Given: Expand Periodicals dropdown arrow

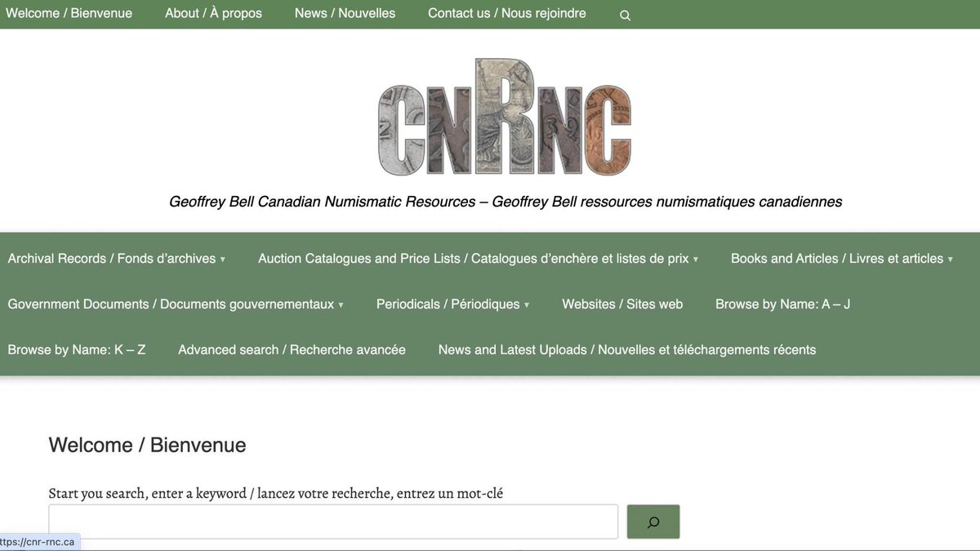Looking at the screenshot, I should (x=526, y=305).
